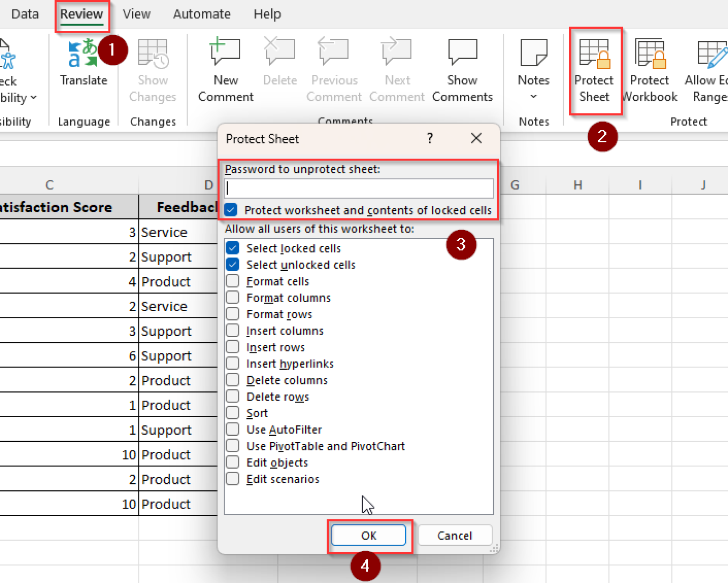Confirm with the OK button

[368, 535]
